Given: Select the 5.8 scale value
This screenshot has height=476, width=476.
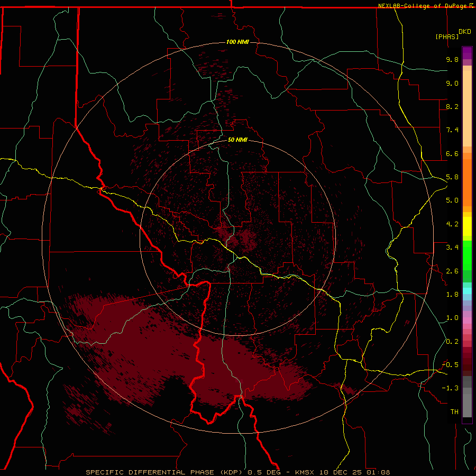Looking at the screenshot, I should coord(452,177).
